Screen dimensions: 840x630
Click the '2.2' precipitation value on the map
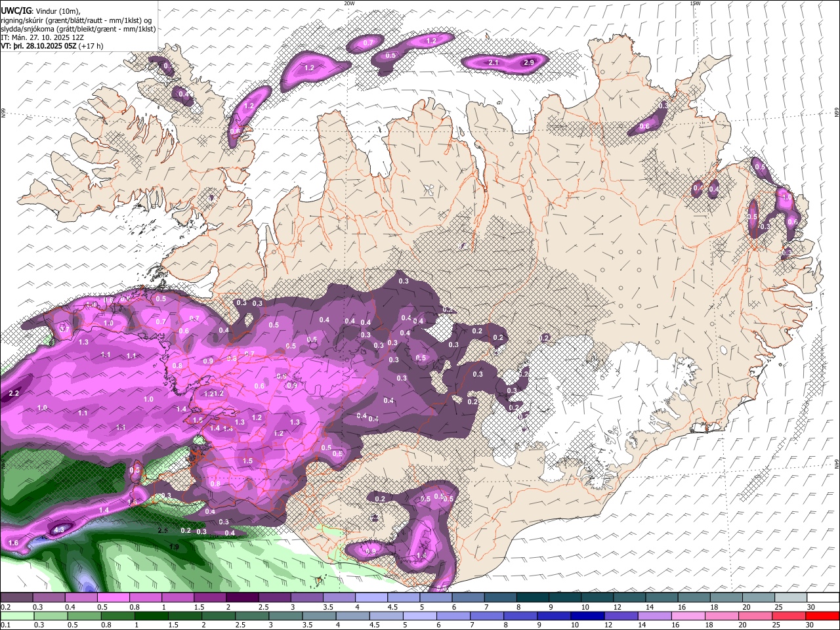pos(13,394)
